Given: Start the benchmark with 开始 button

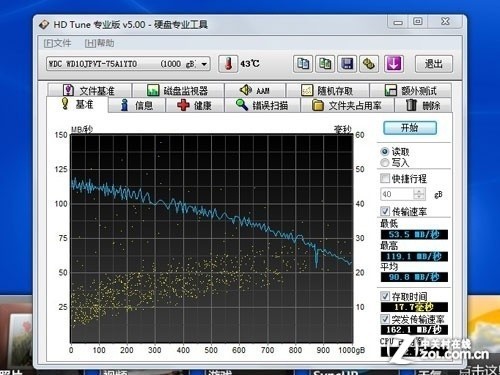Looking at the screenshot, I should tap(410, 128).
